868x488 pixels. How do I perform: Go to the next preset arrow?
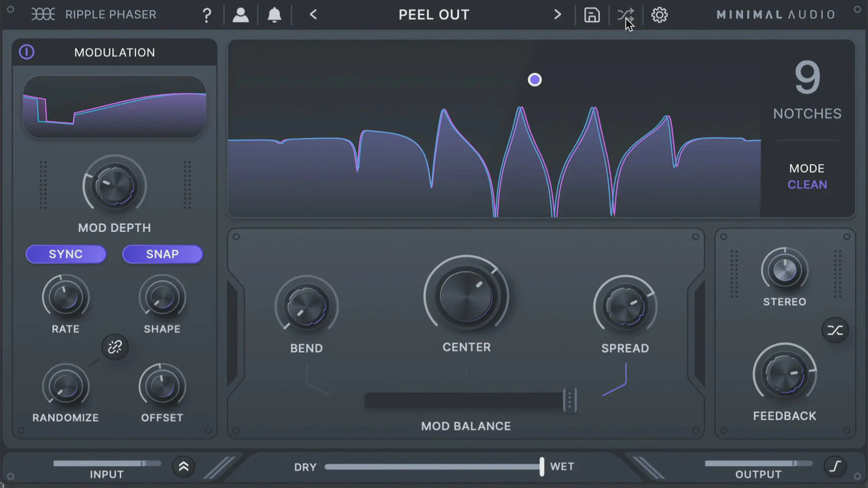[557, 15]
